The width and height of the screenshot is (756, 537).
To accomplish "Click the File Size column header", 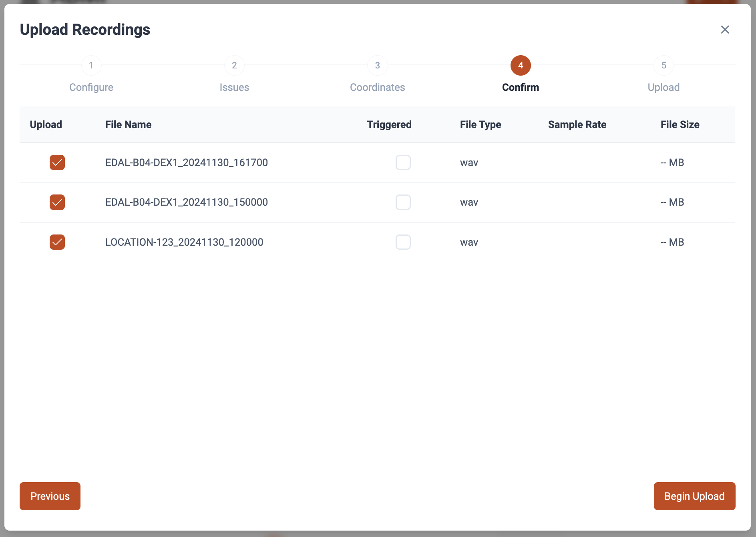I will [680, 125].
